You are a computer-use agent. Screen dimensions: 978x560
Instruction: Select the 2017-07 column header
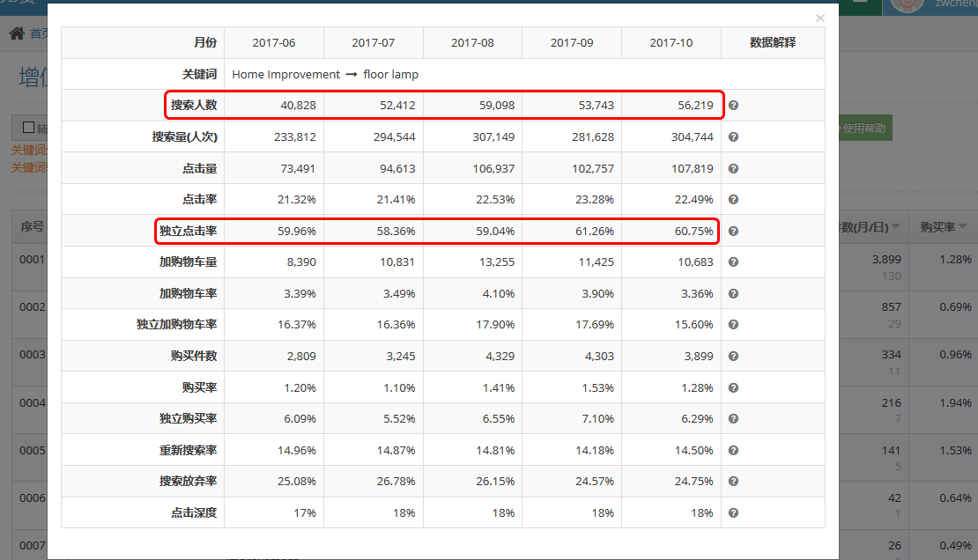pos(373,43)
